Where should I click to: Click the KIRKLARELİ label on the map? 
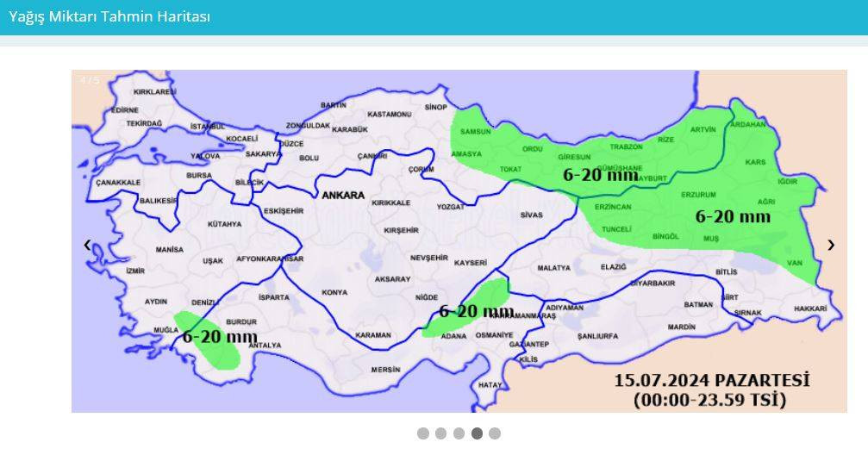(155, 92)
